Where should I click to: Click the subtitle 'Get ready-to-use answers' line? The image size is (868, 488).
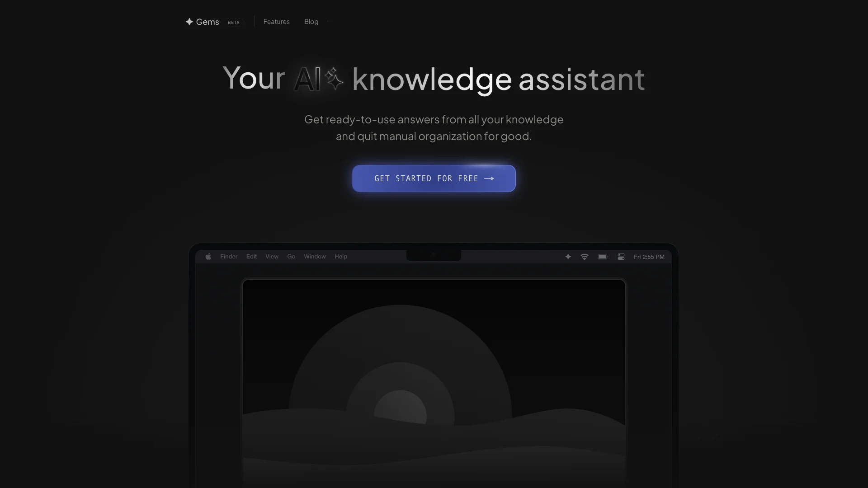pyautogui.click(x=434, y=120)
